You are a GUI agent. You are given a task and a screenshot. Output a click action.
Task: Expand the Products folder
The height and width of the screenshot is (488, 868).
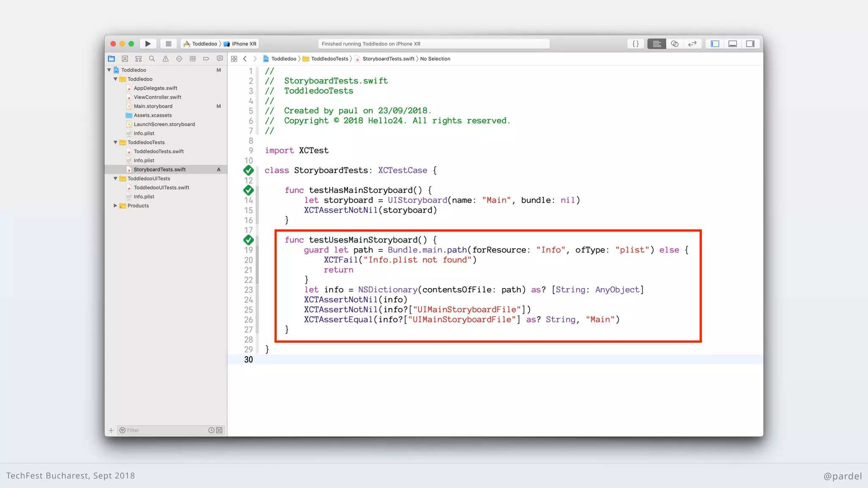point(115,205)
